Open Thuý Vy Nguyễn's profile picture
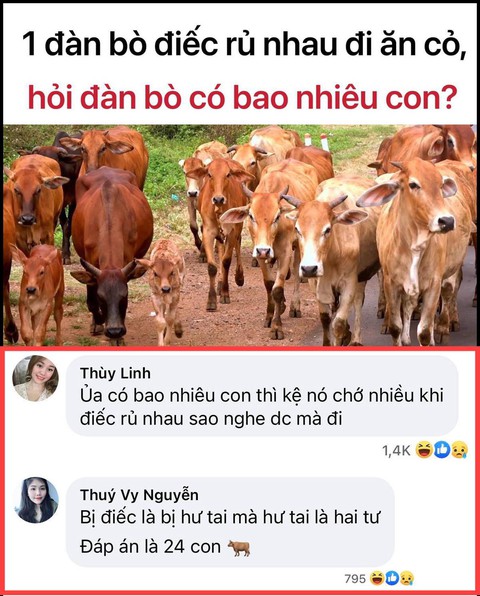This screenshot has height=596, width=480. (36, 500)
